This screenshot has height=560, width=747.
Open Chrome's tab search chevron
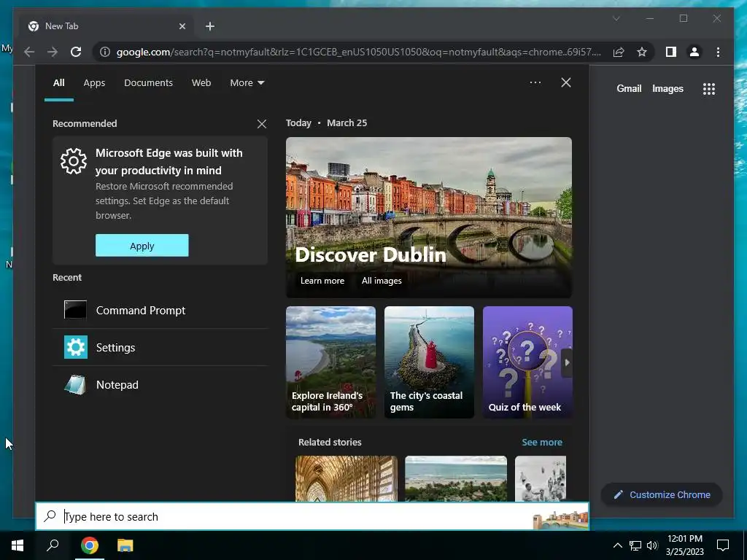point(616,18)
